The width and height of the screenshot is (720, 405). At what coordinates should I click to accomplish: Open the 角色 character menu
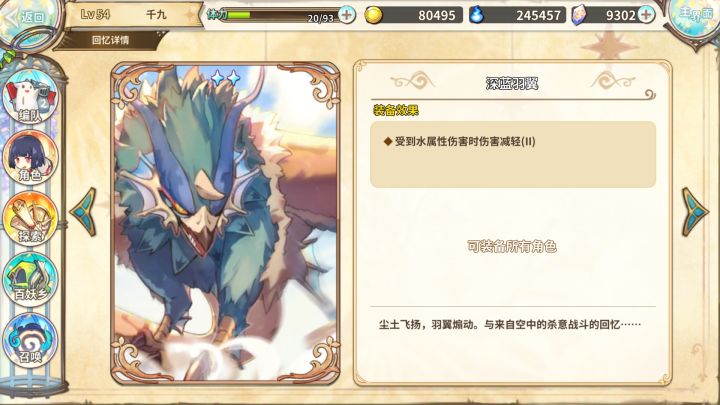(30, 157)
